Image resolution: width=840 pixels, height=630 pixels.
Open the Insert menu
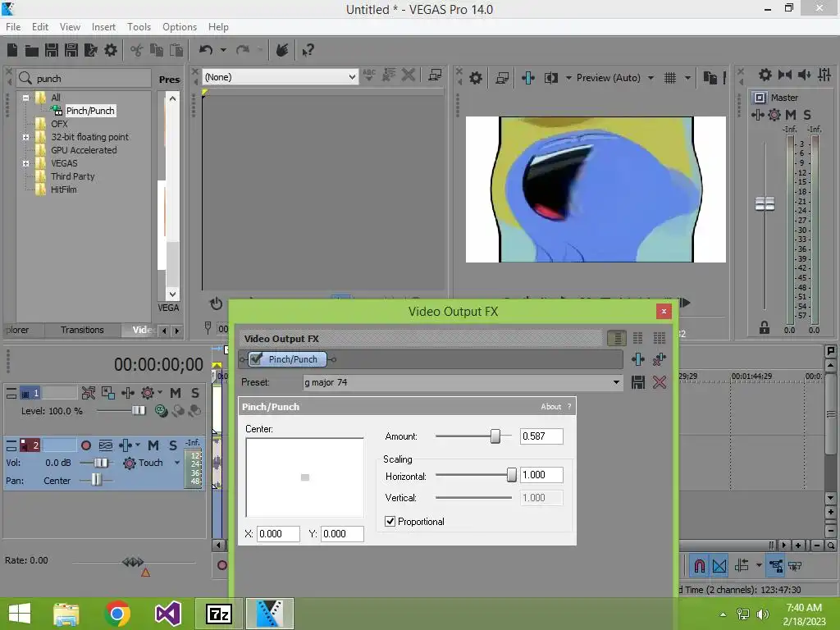[103, 27]
